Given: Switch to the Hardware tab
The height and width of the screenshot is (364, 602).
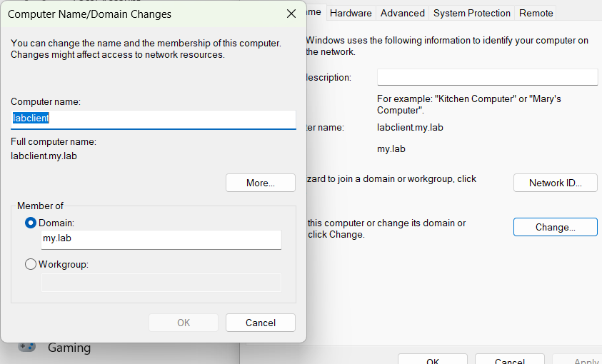Looking at the screenshot, I should click(x=351, y=13).
